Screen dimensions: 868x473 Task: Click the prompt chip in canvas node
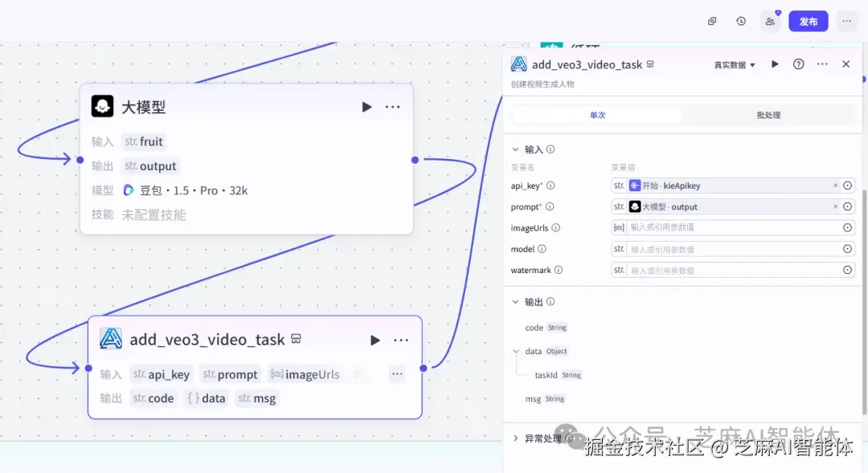(x=231, y=374)
